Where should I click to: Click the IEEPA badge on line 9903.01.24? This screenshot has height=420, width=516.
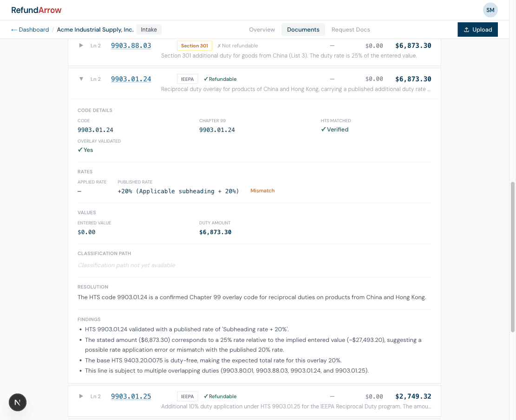[x=187, y=79]
